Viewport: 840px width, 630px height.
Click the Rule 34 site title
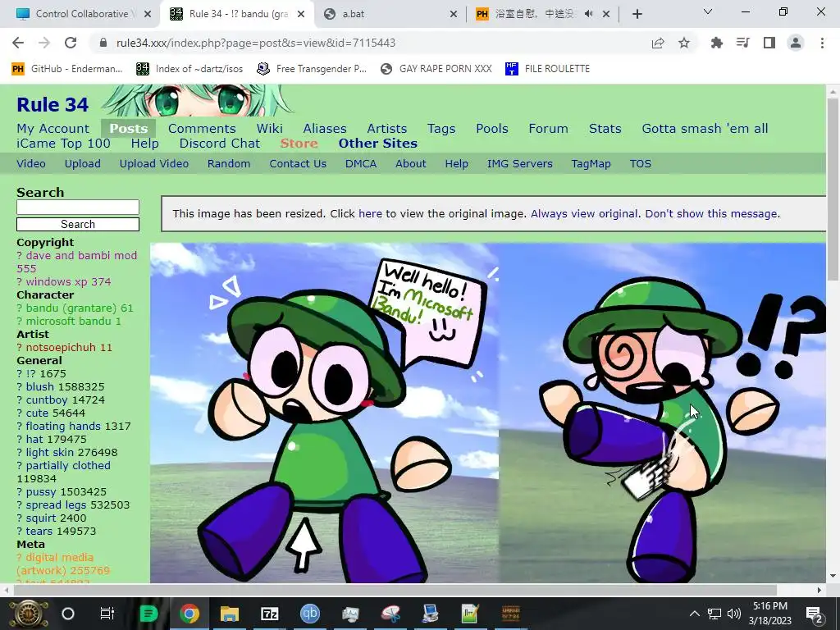tap(52, 104)
